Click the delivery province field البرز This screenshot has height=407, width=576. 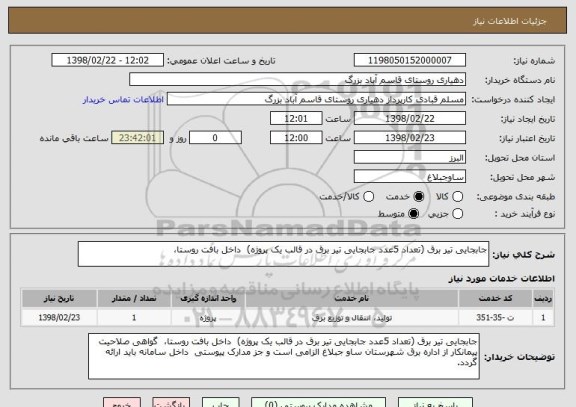point(410,158)
